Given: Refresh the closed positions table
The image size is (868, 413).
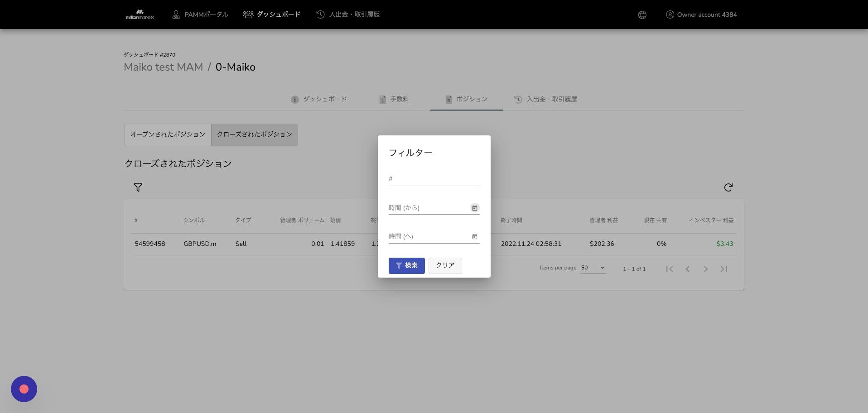Looking at the screenshot, I should (728, 187).
